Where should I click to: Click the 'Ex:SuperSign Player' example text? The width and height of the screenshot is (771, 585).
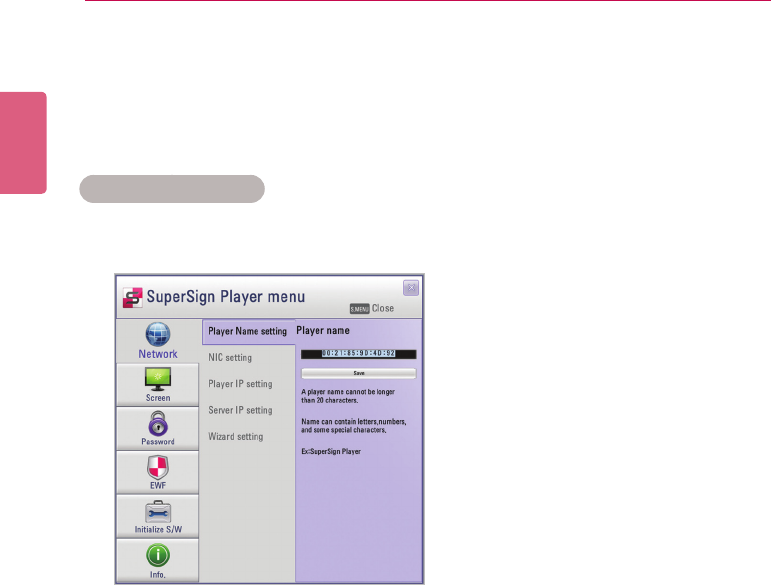[x=331, y=451]
